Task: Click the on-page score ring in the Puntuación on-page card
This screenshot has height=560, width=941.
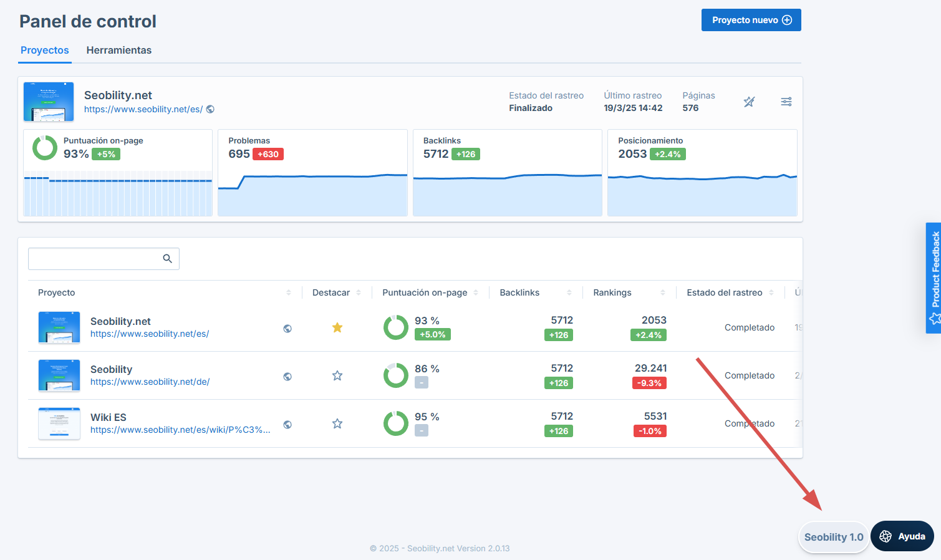Action: pyautogui.click(x=45, y=148)
